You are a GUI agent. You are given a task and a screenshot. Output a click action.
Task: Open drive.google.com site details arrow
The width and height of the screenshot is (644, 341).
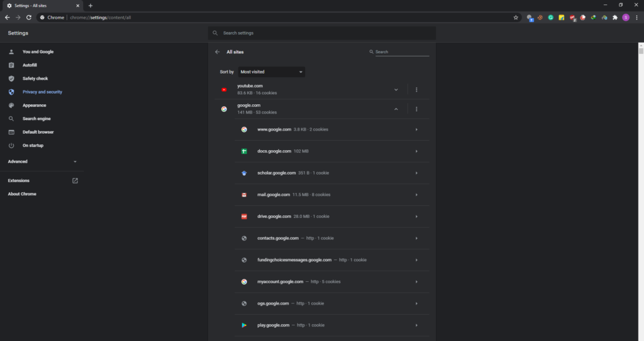tap(416, 217)
